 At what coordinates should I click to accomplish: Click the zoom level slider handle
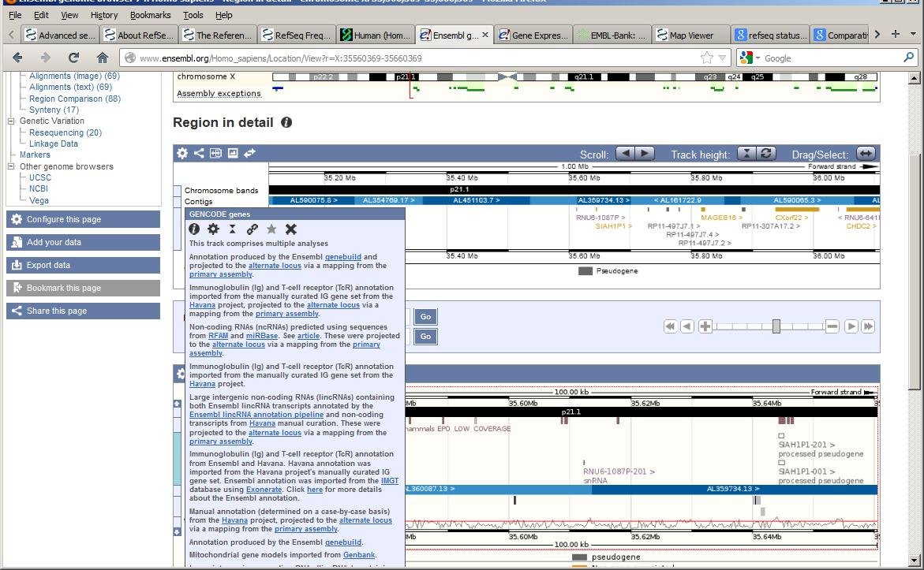[776, 326]
